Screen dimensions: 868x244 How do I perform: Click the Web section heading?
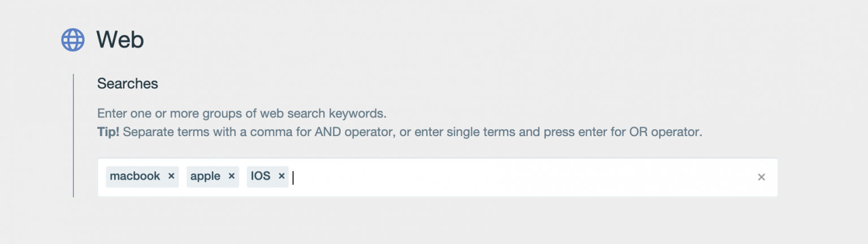(x=120, y=40)
